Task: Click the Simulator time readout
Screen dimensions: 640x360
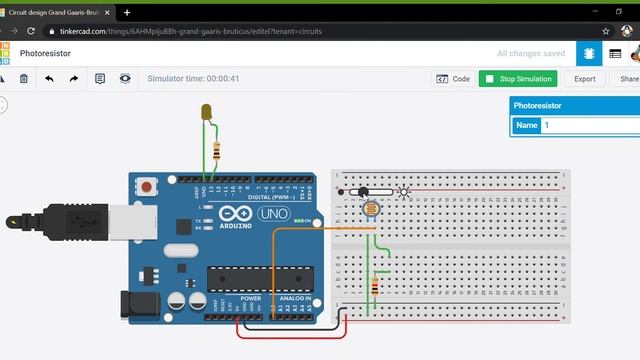Action: tap(193, 78)
